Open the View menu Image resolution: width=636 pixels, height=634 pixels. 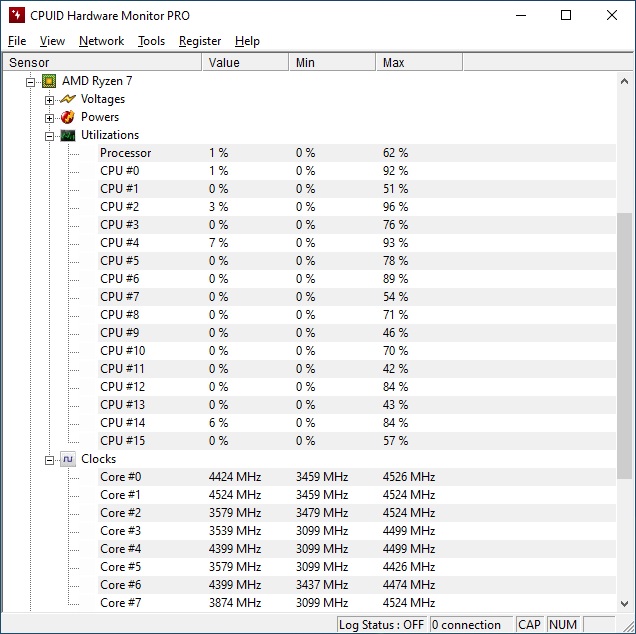[52, 41]
